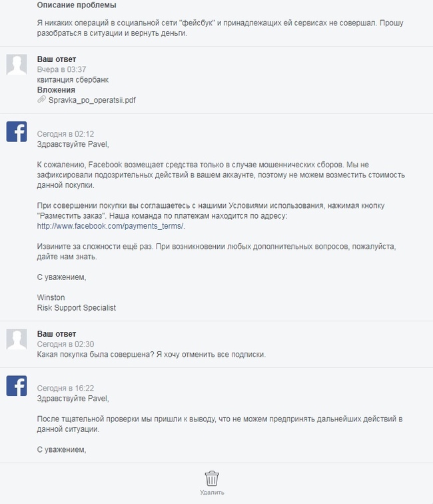Screen dimensions: 433x504
Task: Click the "Winston" signature name
Action: 51,297
